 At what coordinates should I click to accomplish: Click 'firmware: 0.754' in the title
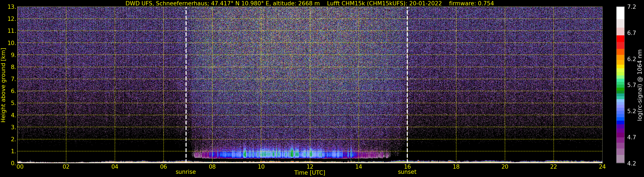pos(472,3)
